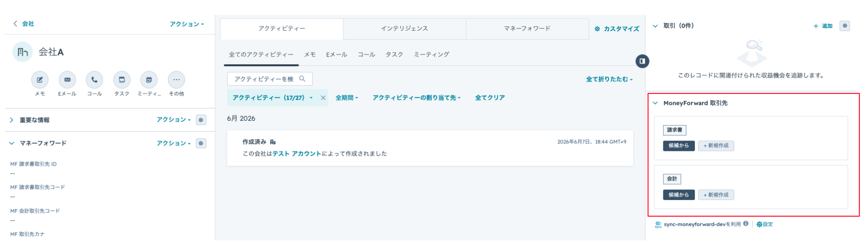Screen dimensions: 868x252
Task: Click 全てクリア to clear filters
Action: click(490, 98)
